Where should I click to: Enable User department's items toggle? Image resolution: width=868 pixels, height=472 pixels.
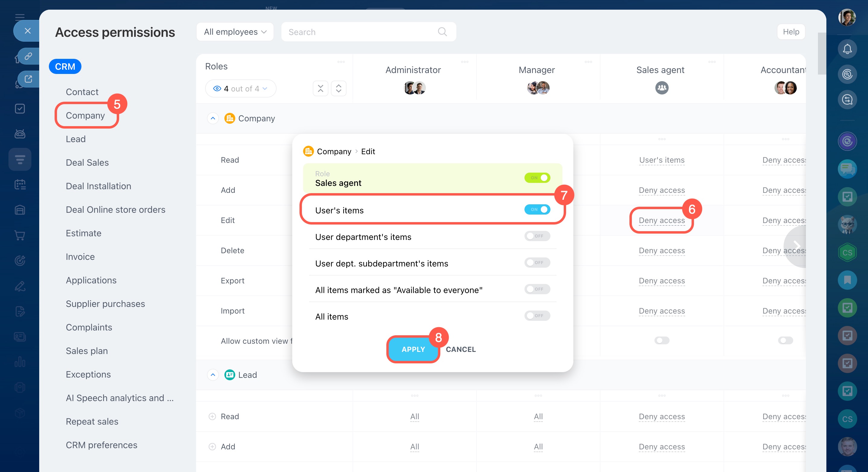tap(537, 236)
